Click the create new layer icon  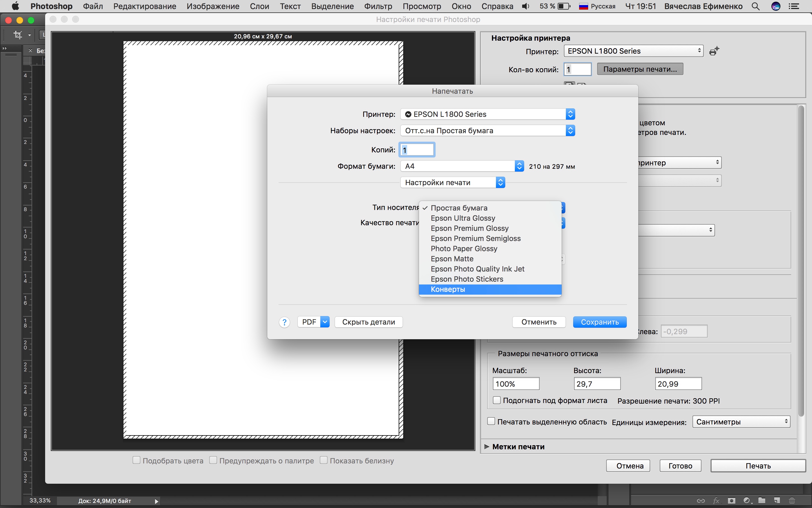pos(777,500)
